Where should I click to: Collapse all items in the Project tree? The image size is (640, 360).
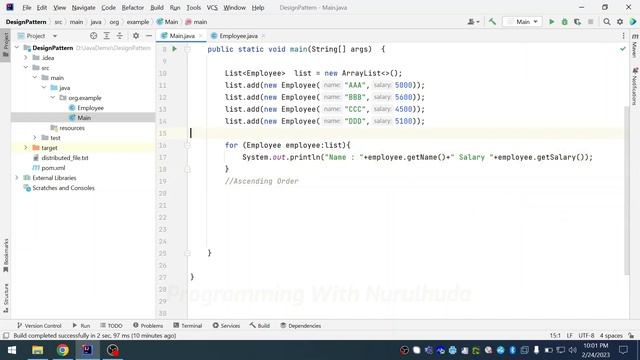pyautogui.click(x=120, y=36)
